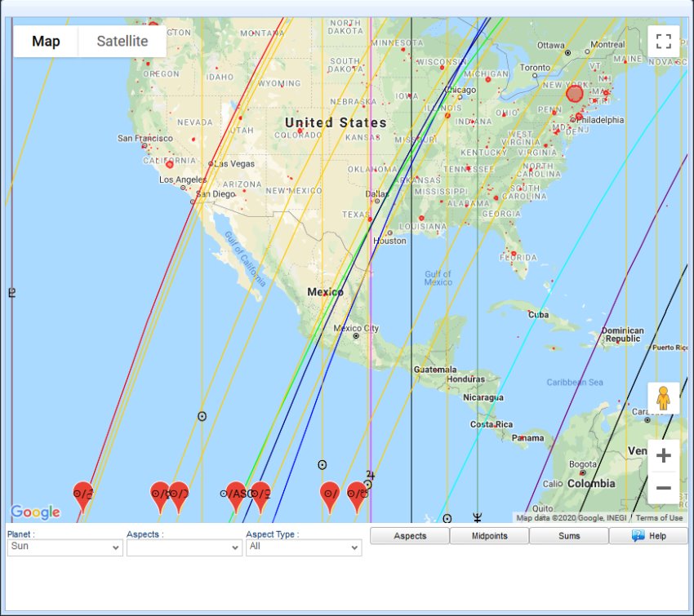
Task: Click the leftmost red map pin
Action: pos(82,494)
